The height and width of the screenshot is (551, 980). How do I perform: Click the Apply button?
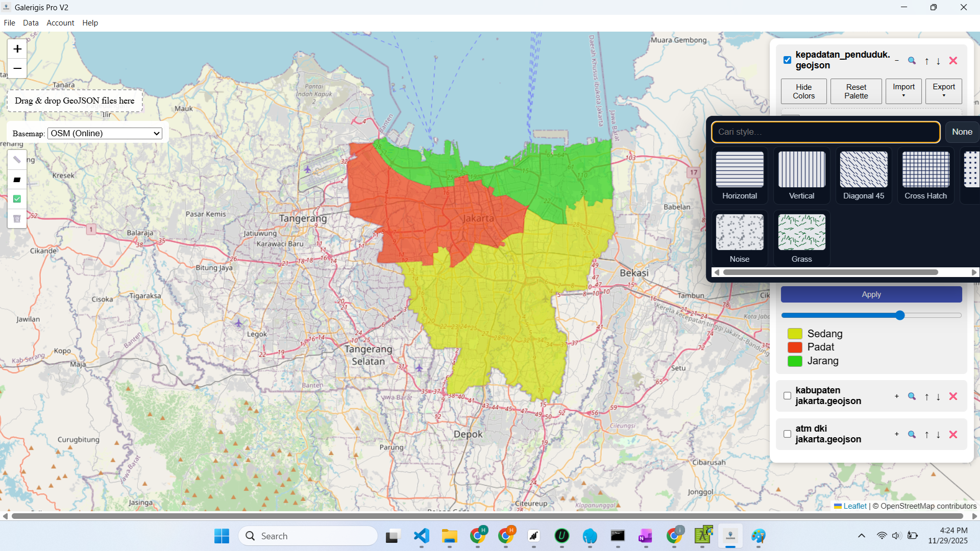[x=871, y=294]
